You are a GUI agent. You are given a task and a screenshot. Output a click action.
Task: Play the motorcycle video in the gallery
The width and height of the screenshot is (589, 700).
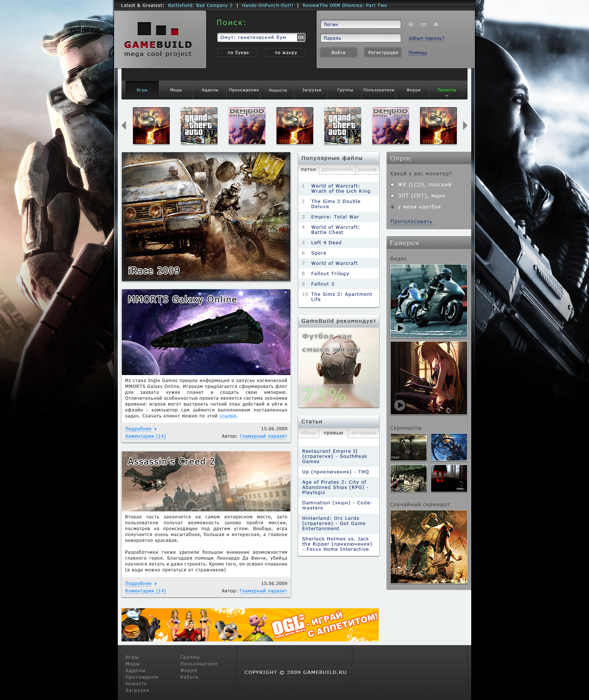coord(400,328)
